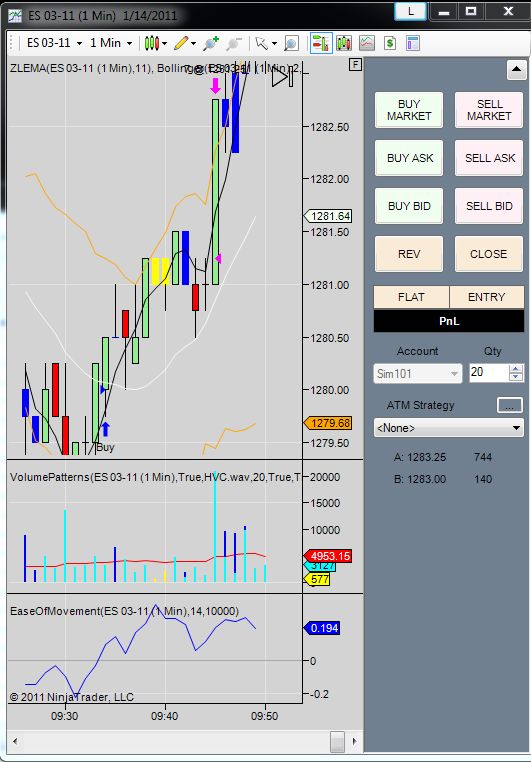Open the 1 Min interval dropdown

tap(111, 43)
